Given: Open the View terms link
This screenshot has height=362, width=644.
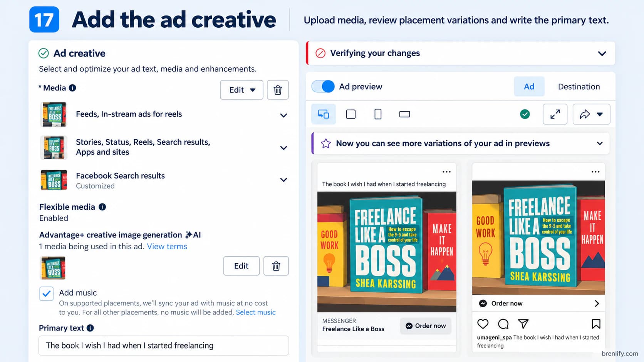Looking at the screenshot, I should tap(167, 247).
